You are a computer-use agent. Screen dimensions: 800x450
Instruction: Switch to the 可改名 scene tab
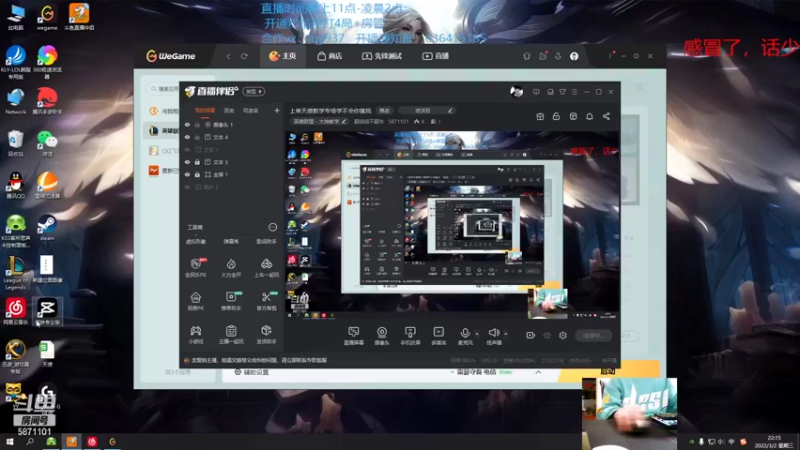[x=250, y=110]
